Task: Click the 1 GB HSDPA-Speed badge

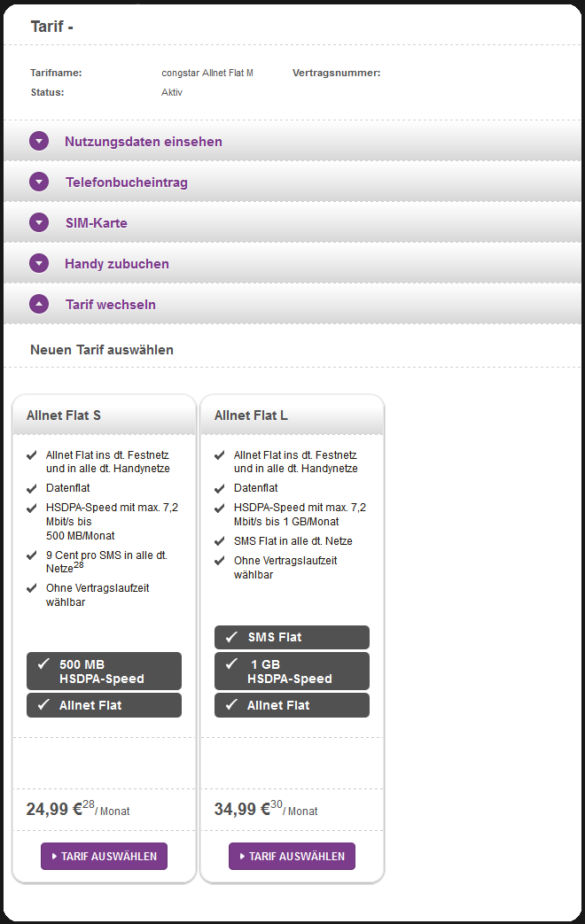Action: pos(292,672)
